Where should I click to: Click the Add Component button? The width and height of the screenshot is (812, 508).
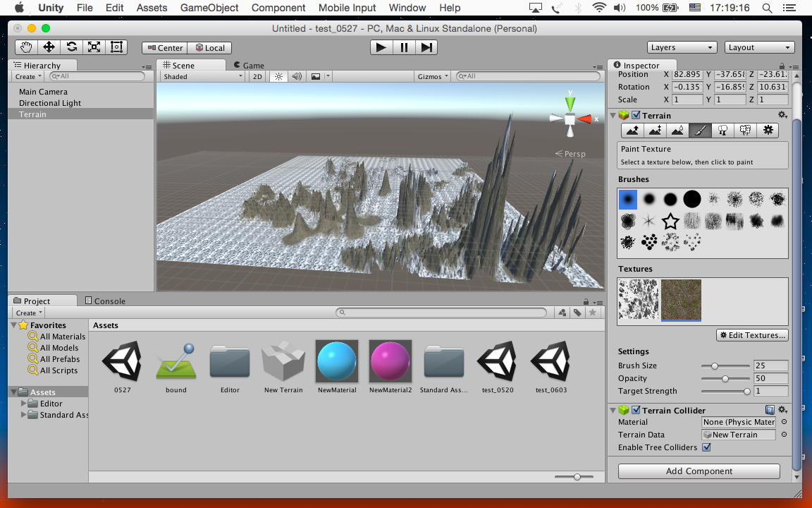pyautogui.click(x=699, y=471)
